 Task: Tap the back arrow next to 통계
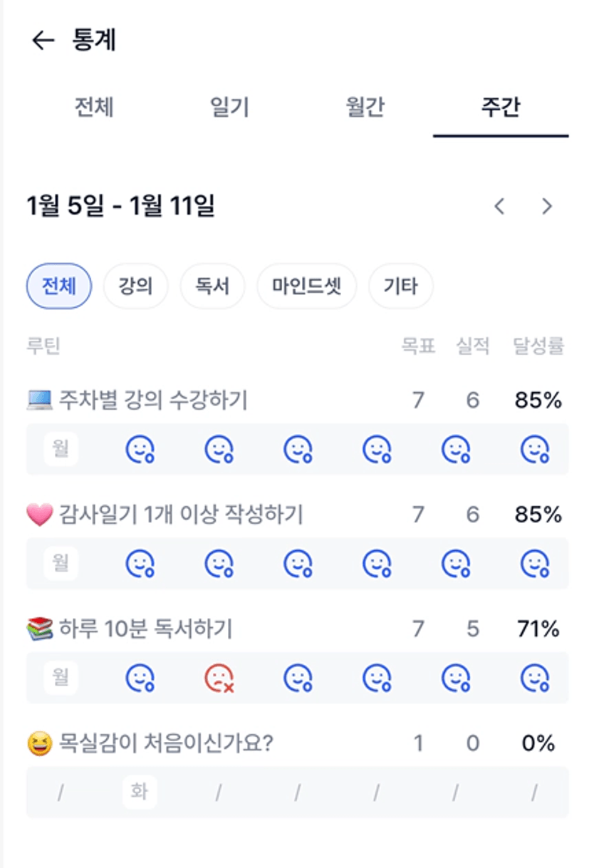click(x=43, y=41)
